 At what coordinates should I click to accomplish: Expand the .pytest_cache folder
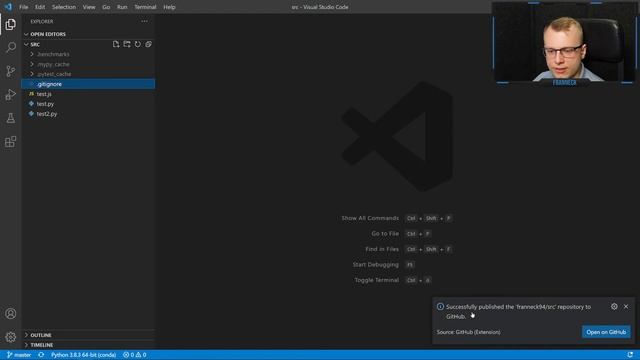(x=88, y=74)
